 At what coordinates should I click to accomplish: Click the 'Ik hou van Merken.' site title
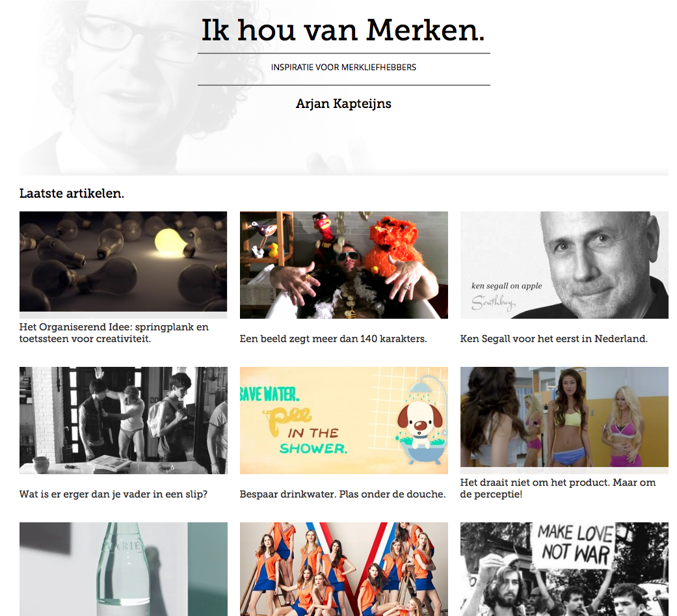tap(343, 31)
